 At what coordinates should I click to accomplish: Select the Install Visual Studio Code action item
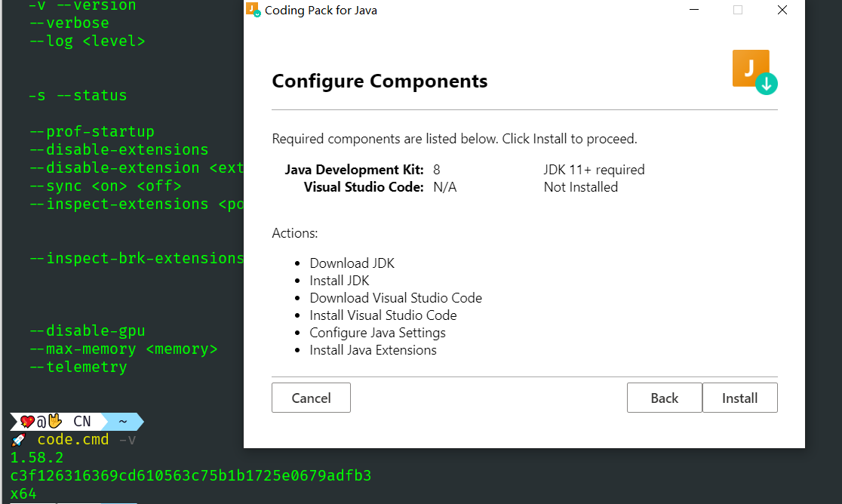(x=383, y=315)
